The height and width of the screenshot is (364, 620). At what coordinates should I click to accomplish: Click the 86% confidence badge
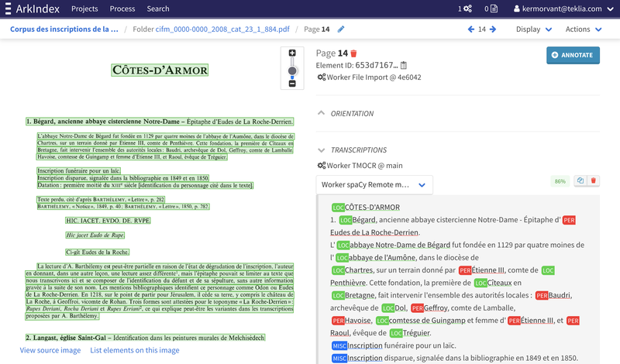pos(560,181)
